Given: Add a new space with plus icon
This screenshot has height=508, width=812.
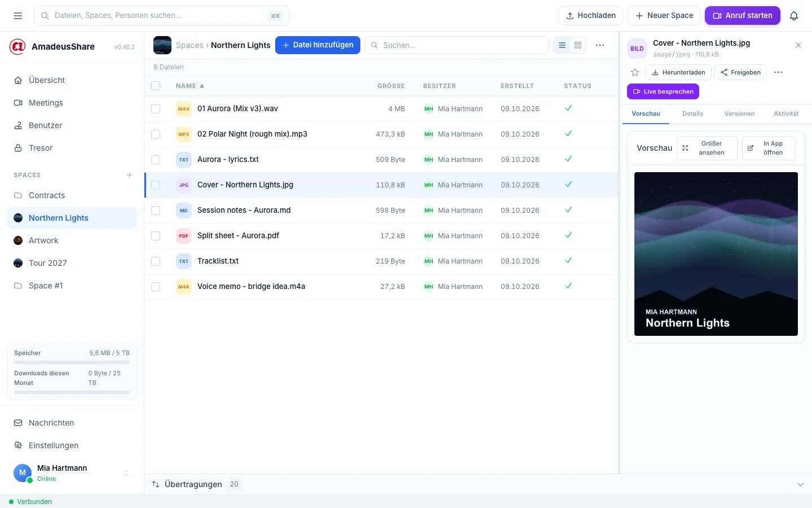Looking at the screenshot, I should point(130,175).
